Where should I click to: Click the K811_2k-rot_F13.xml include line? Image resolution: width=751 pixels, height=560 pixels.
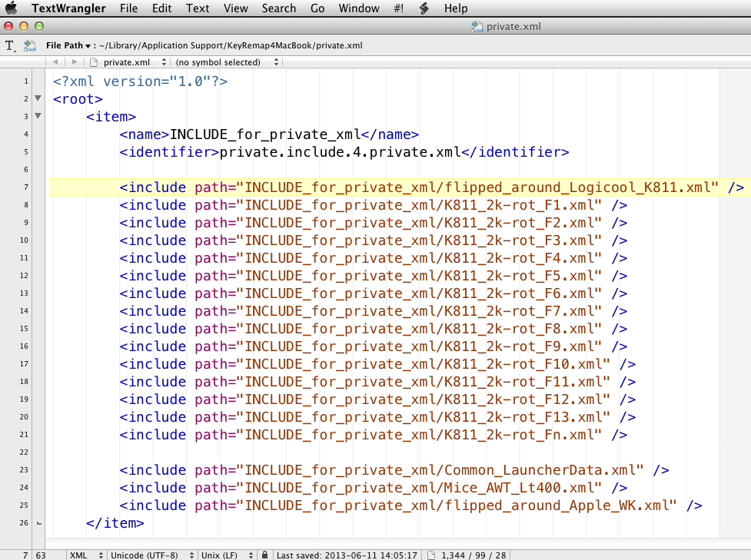tap(377, 417)
